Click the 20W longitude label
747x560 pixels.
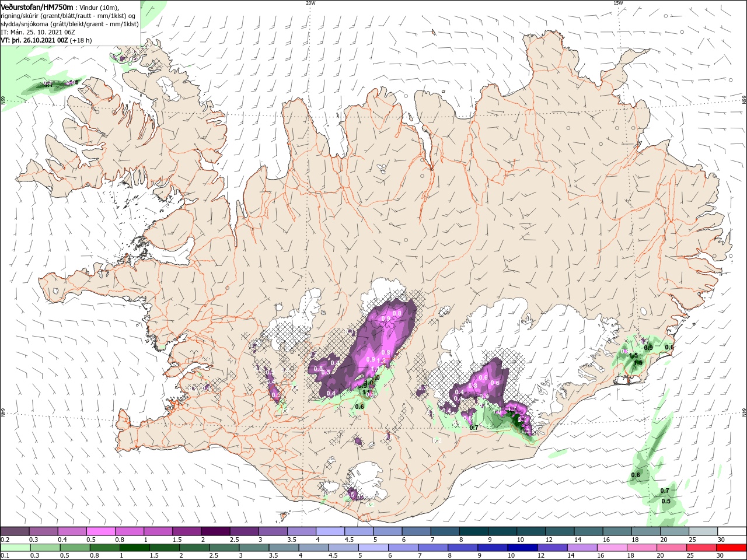tap(310, 3)
